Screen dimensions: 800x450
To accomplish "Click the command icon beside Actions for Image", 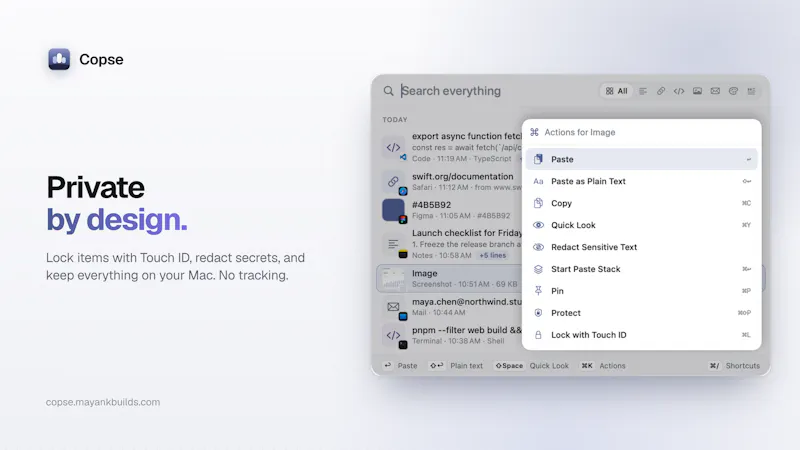I will pos(534,132).
